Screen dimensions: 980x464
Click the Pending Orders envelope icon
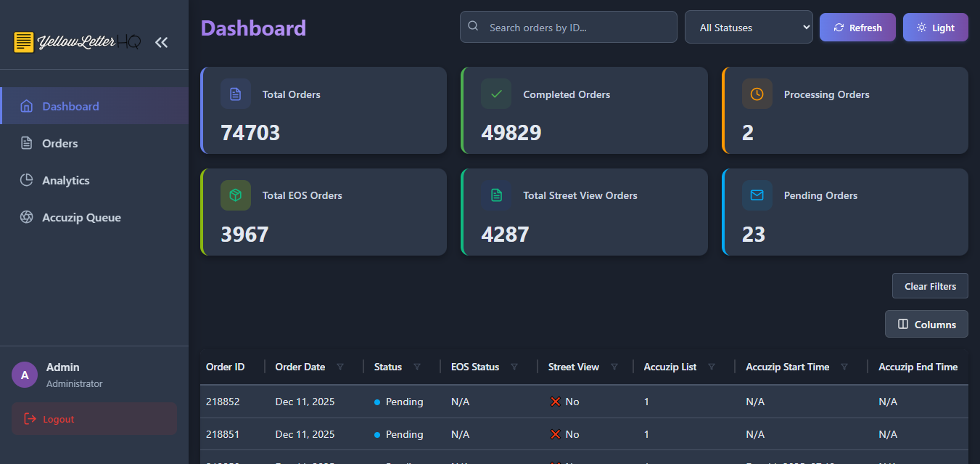pyautogui.click(x=757, y=195)
